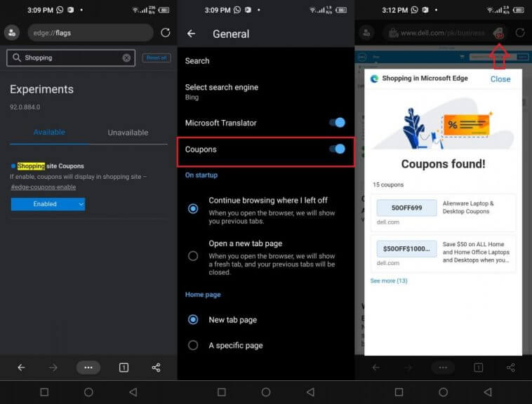Tap Android home button under General screen
Screen dimensions: 532x404
pyautogui.click(x=266, y=392)
